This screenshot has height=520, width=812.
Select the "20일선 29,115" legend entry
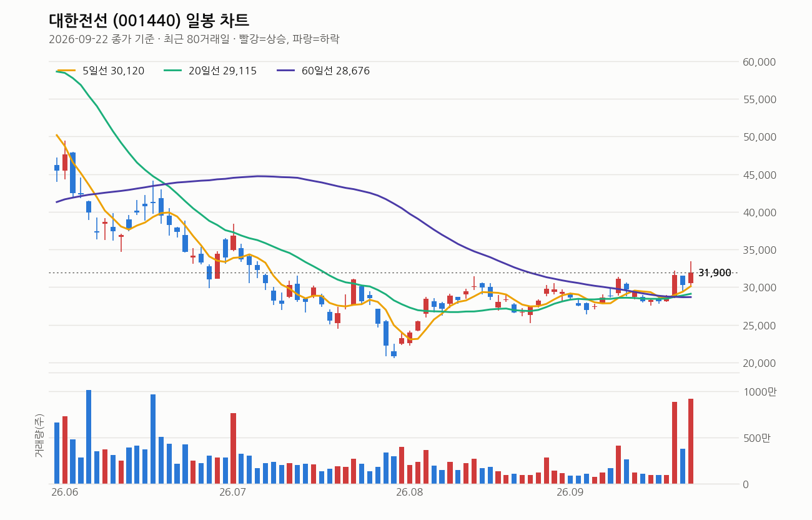point(210,71)
